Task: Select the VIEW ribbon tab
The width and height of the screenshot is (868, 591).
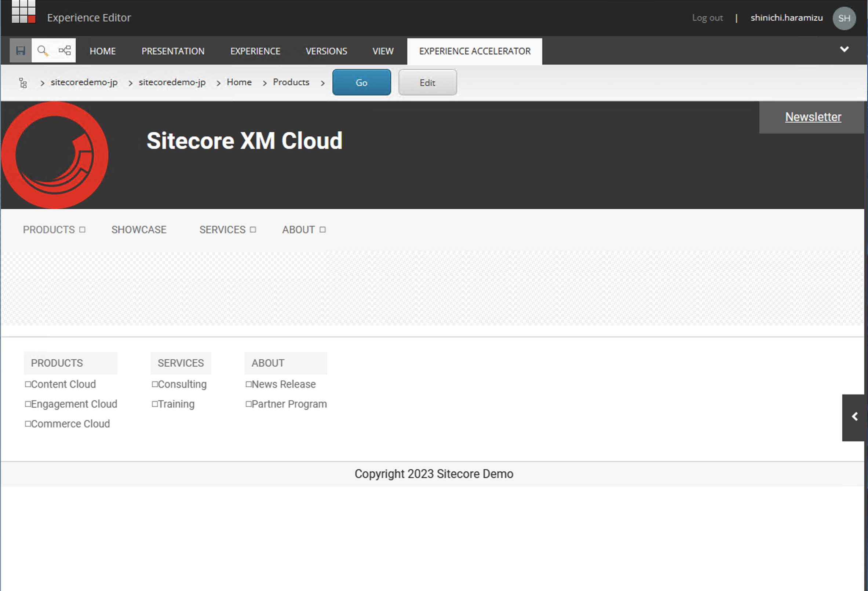Action: click(x=383, y=51)
